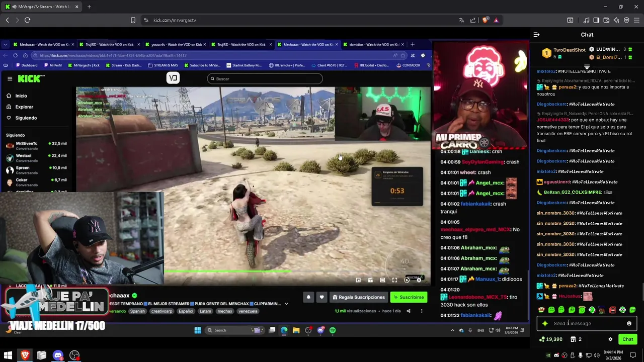Open the Stream - Kick Dash bookmark

pos(123,65)
